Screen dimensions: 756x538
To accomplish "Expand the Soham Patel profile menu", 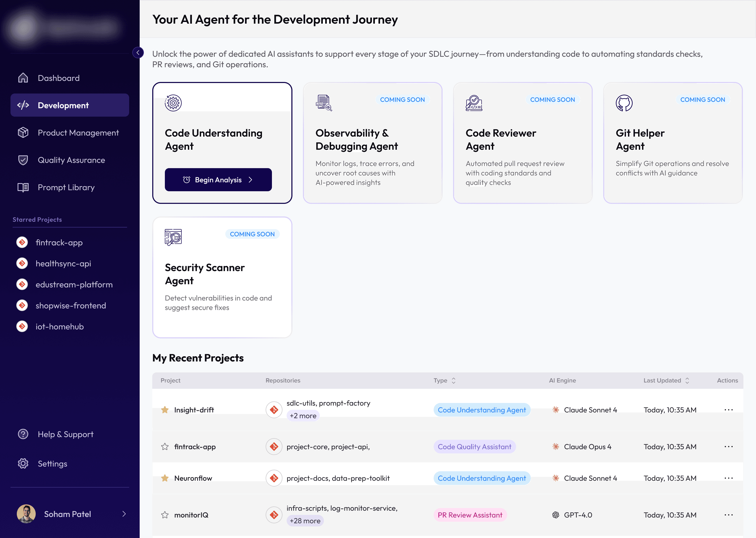I will coord(124,514).
